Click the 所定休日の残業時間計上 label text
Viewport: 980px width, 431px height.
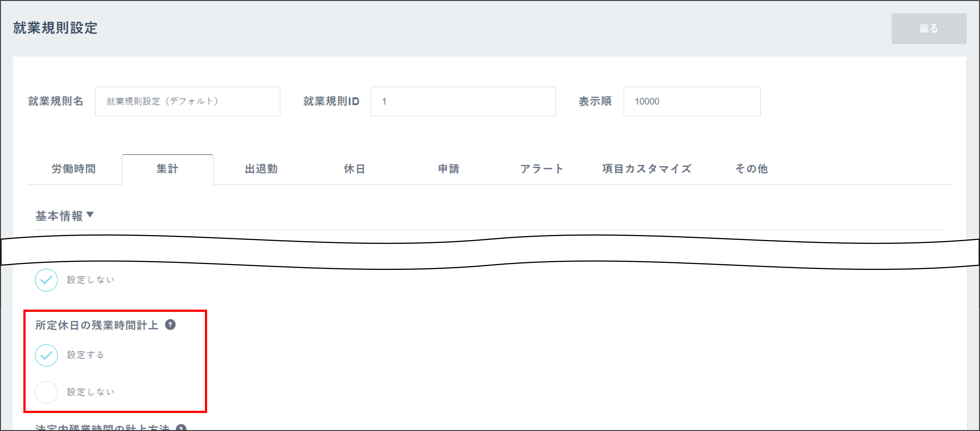(97, 325)
